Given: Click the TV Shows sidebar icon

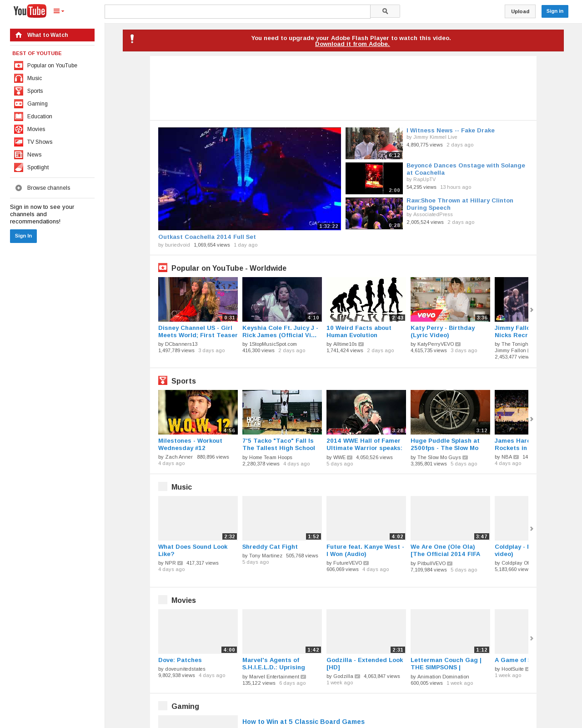Looking at the screenshot, I should pos(19,142).
